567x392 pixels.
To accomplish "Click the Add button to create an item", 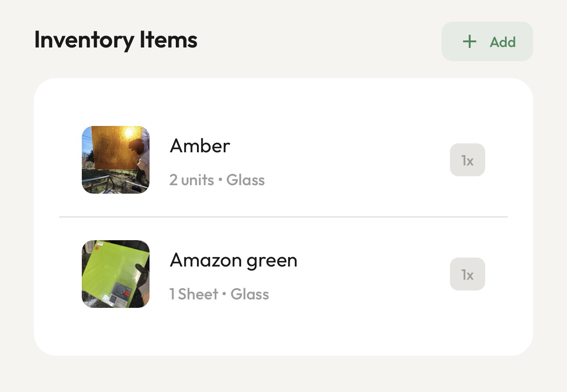I will point(487,41).
